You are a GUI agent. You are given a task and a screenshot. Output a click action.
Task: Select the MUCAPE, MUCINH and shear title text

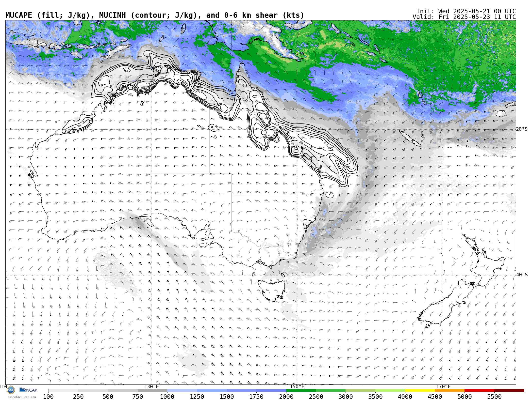[155, 15]
